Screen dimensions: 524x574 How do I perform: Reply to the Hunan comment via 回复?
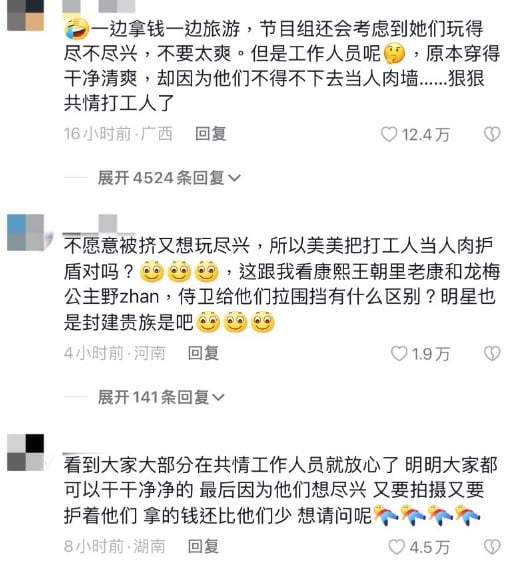tap(203, 546)
